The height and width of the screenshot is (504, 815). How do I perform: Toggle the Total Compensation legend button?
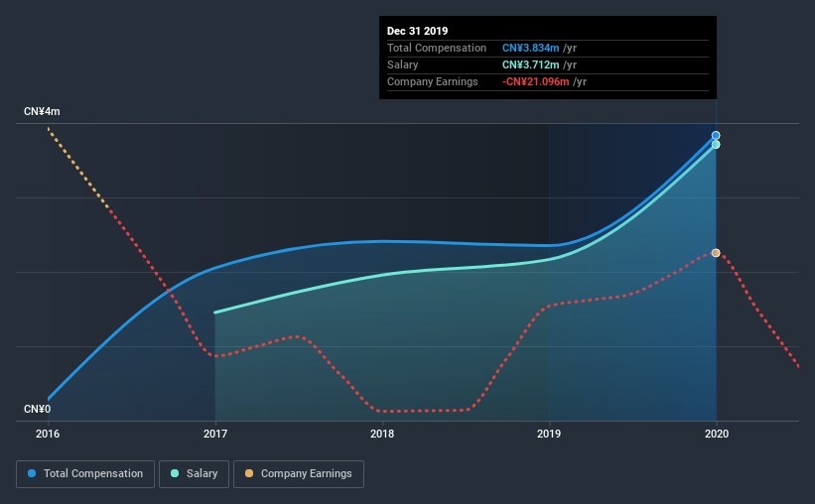point(85,474)
